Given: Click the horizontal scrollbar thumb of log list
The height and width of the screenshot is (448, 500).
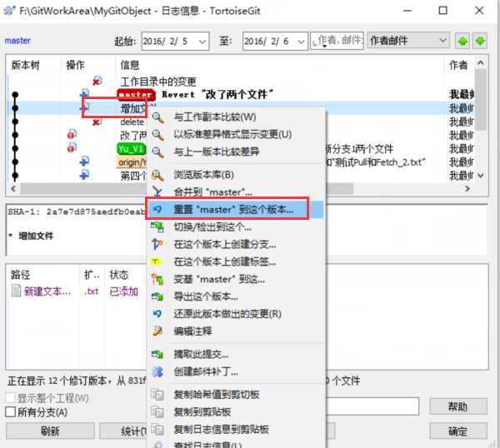Looking at the screenshot, I should click(x=187, y=189).
